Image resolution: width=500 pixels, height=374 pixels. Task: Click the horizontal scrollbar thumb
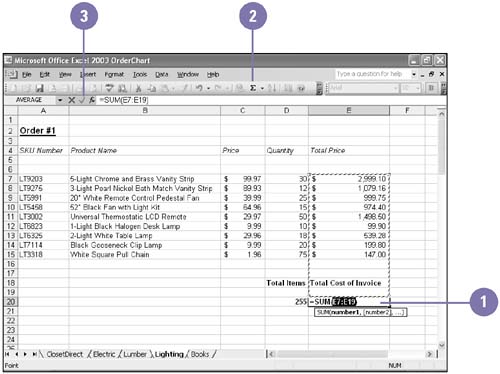click(x=332, y=354)
